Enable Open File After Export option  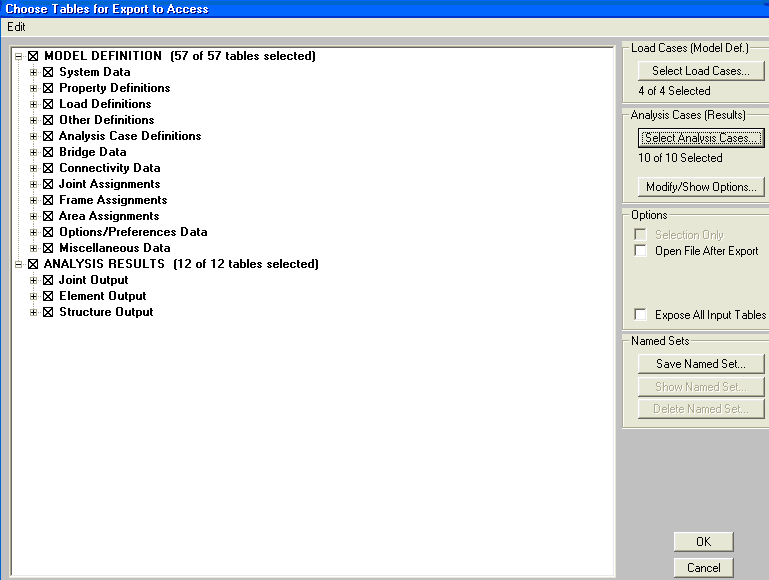click(x=641, y=251)
